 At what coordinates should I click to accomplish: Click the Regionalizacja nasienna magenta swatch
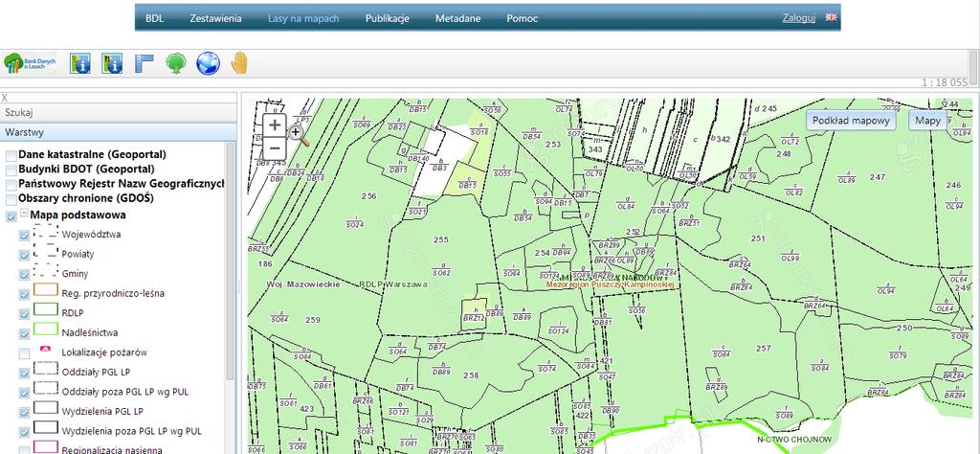[x=46, y=446]
